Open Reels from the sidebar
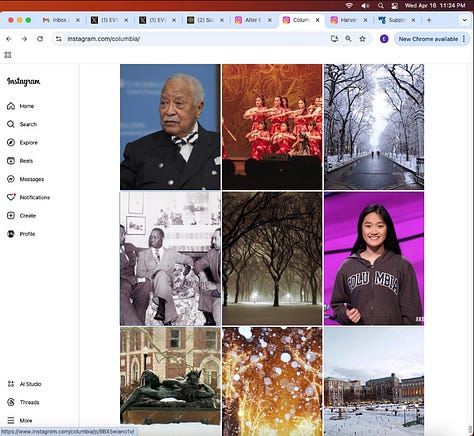The width and height of the screenshot is (474, 436). coord(20,161)
